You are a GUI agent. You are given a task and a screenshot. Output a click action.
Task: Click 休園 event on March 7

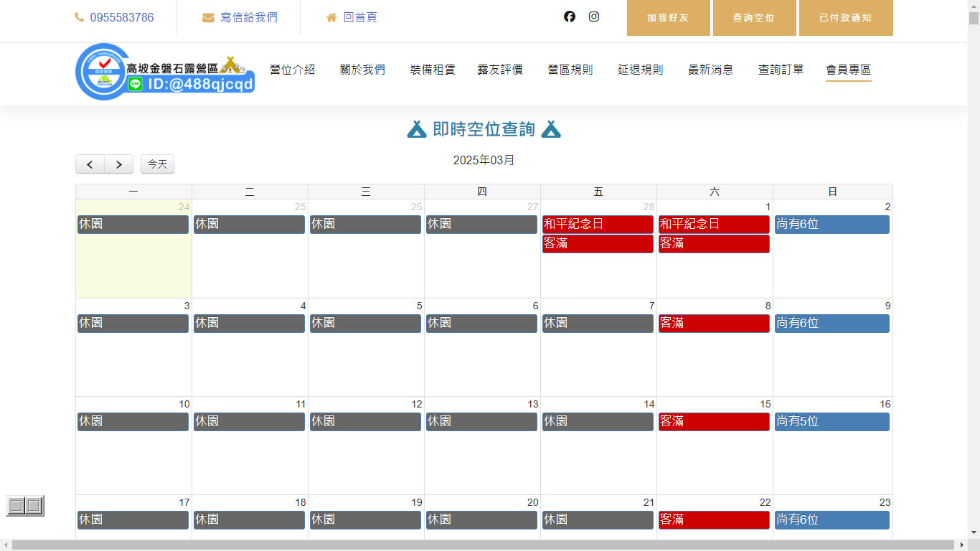coord(598,324)
